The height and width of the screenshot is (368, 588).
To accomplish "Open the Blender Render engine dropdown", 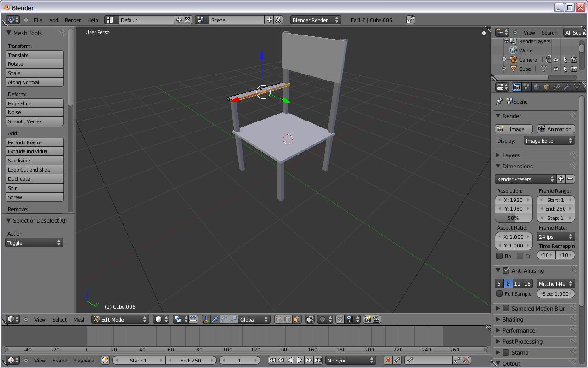I will click(x=316, y=20).
